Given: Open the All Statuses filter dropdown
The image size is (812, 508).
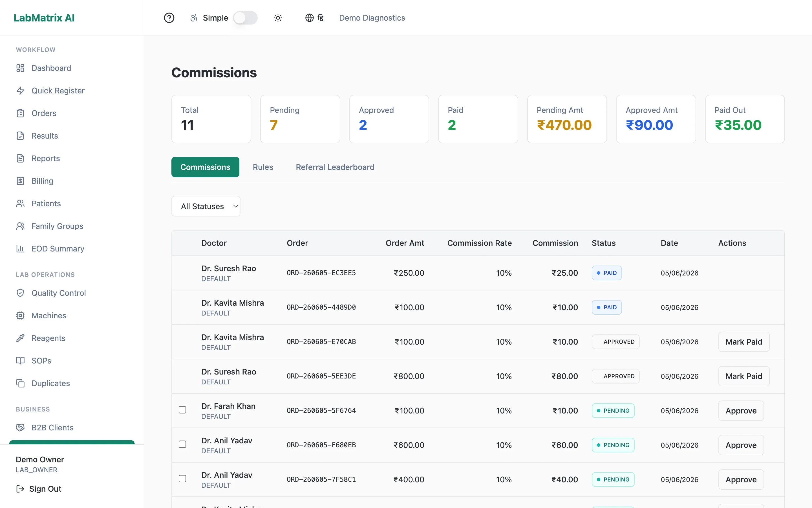Looking at the screenshot, I should 206,206.
